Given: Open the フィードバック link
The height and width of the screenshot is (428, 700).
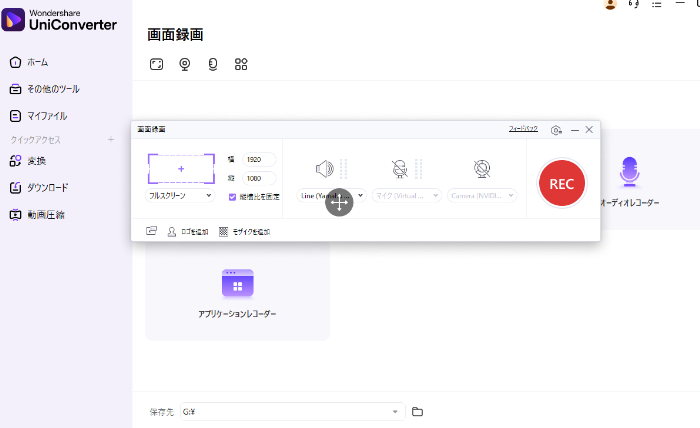Looking at the screenshot, I should [523, 129].
